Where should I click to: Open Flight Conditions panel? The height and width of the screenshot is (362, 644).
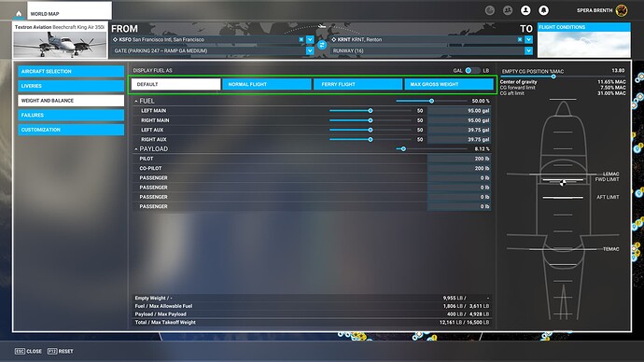pyautogui.click(x=583, y=40)
